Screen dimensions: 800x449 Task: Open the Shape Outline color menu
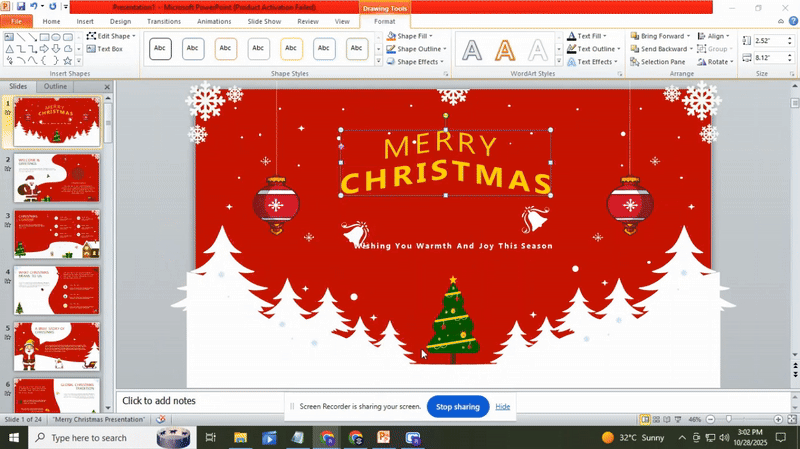pos(418,49)
